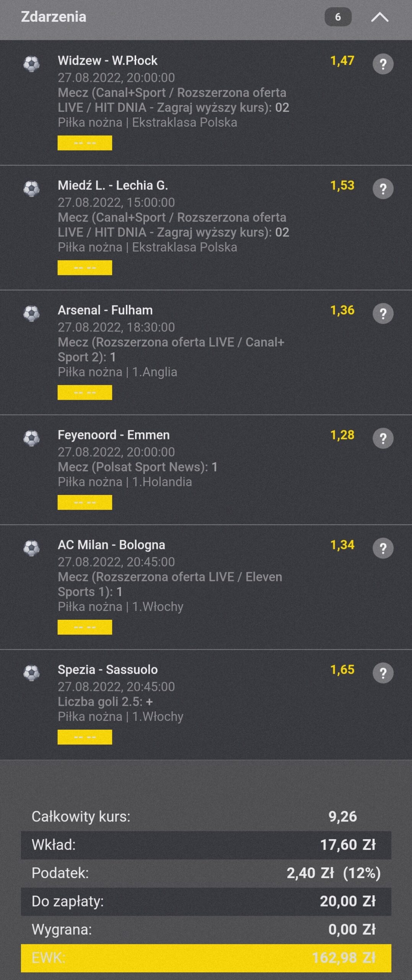Tap the Zdarzenia section header label

pyautogui.click(x=54, y=17)
